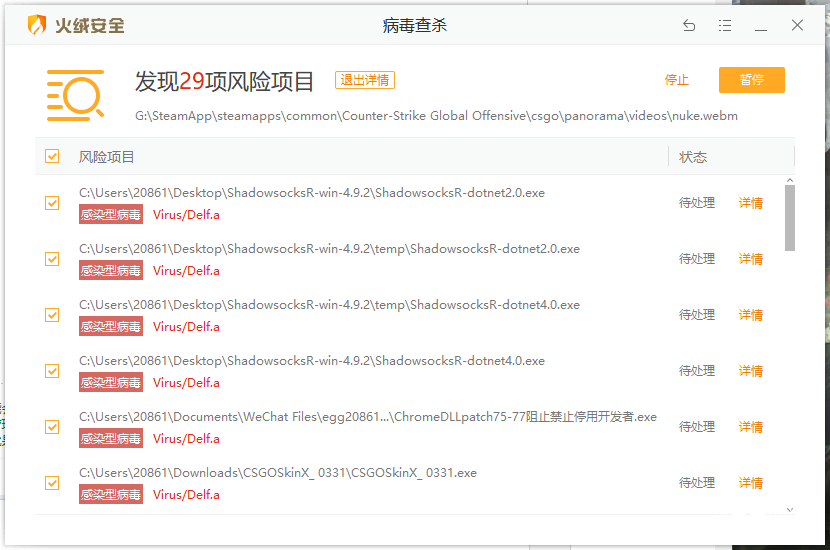Pause the scan with 暂停 button
The height and width of the screenshot is (550, 830).
(752, 80)
